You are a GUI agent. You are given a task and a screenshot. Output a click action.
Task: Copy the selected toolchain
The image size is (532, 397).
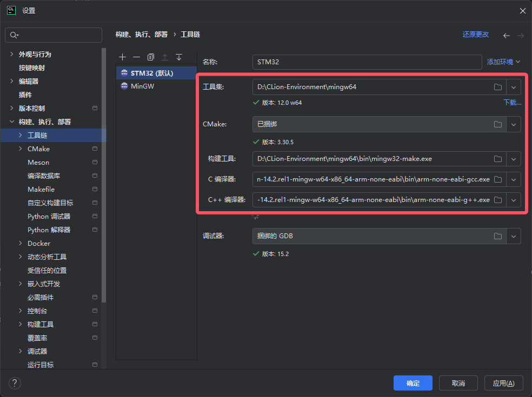(151, 57)
